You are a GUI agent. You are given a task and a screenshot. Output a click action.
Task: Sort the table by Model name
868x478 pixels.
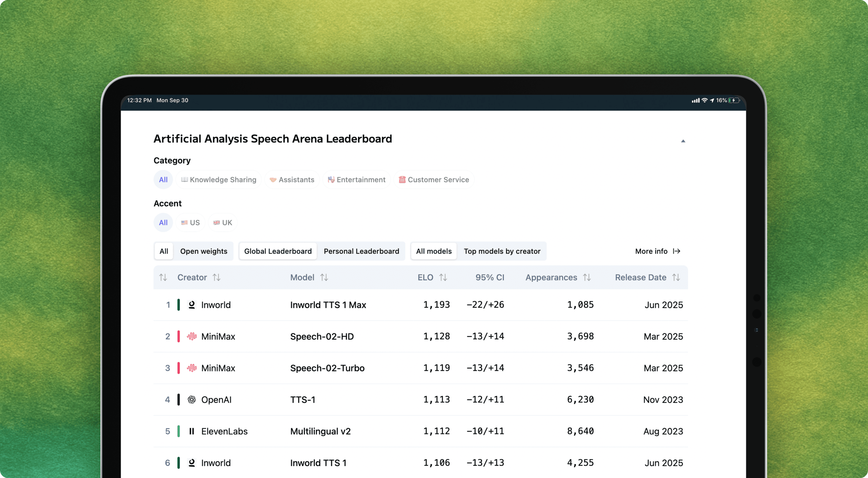pyautogui.click(x=324, y=277)
